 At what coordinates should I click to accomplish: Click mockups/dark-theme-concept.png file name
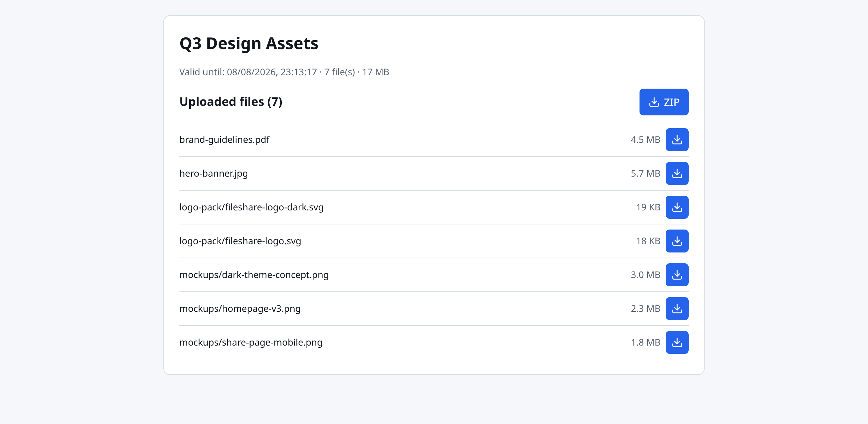254,275
